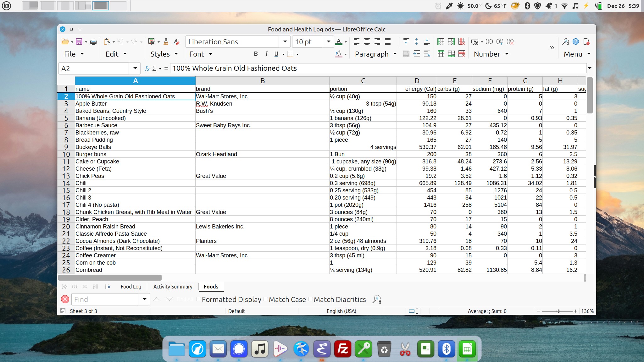The image size is (644, 362).
Task: Click into the Find text field
Action: click(105, 299)
